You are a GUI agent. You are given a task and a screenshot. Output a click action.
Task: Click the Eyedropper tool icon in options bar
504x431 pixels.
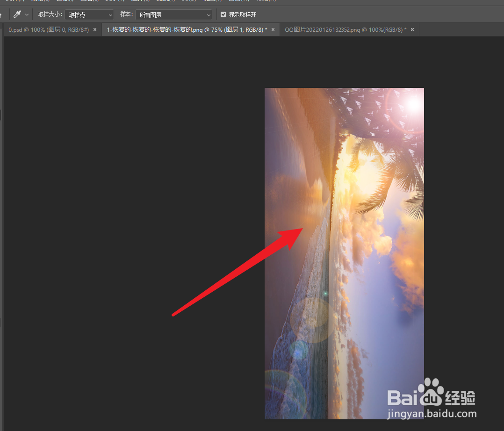pyautogui.click(x=17, y=14)
